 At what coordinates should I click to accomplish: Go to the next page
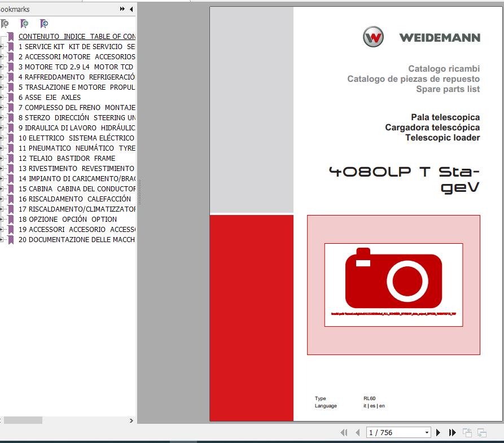point(438,432)
